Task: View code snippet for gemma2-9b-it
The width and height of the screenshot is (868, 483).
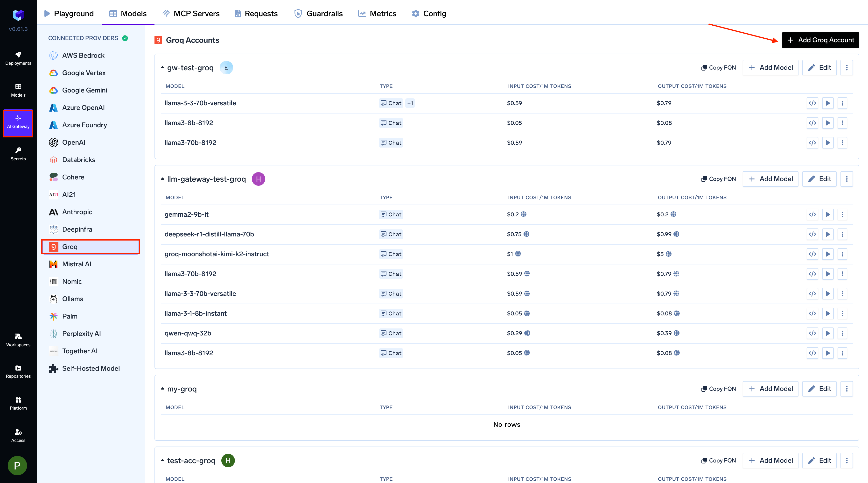Action: [x=812, y=214]
